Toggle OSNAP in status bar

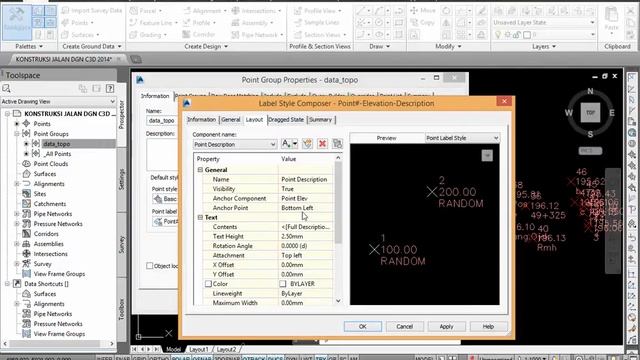point(202,358)
